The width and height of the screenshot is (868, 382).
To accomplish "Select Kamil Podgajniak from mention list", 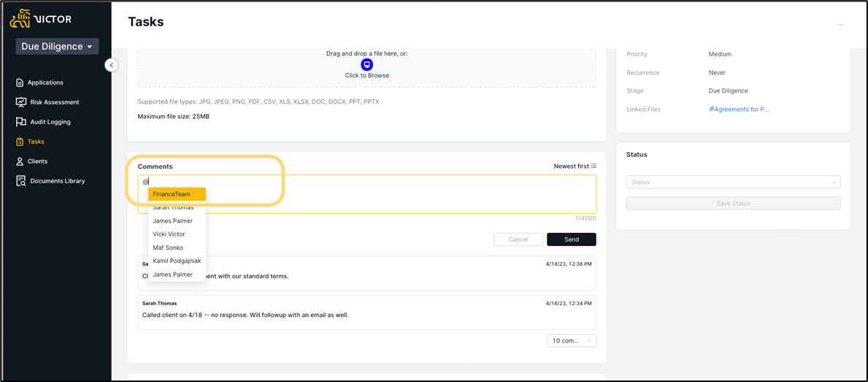I will pyautogui.click(x=177, y=261).
